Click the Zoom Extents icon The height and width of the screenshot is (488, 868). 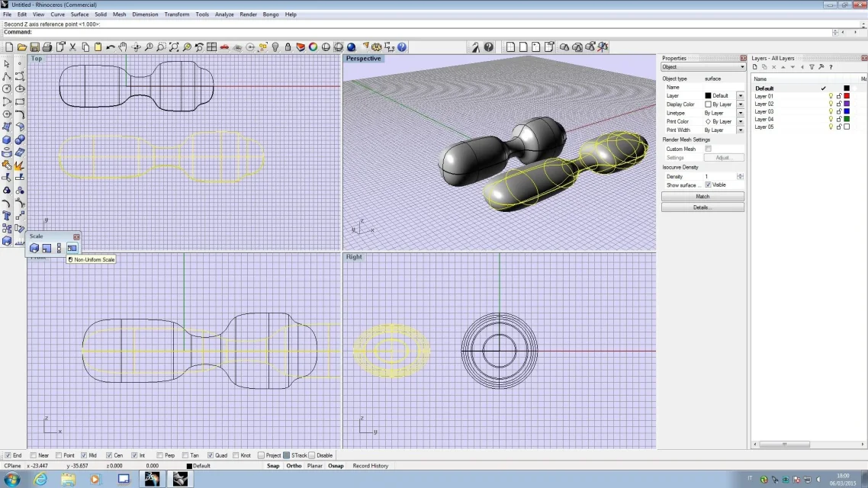coord(174,47)
